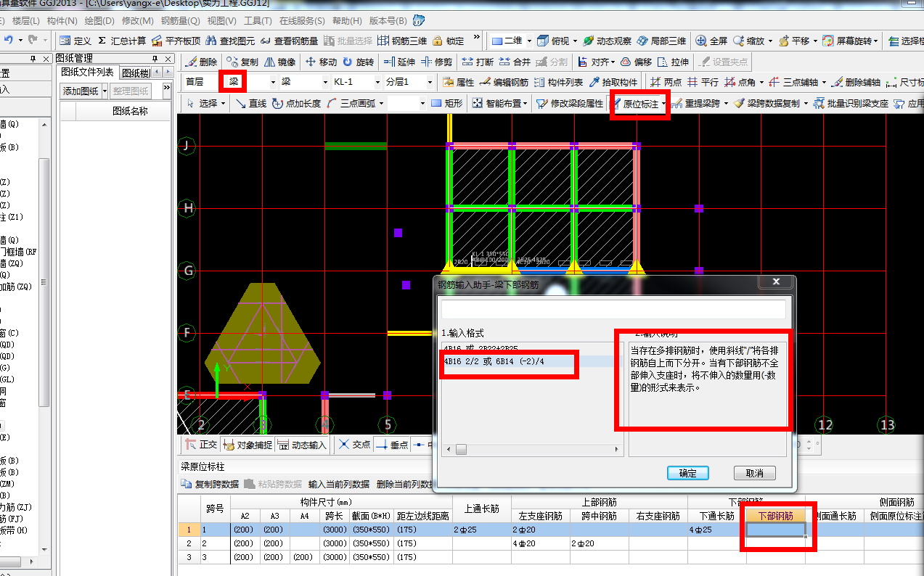Viewport: 924px width, 576px height.
Task: Click 屏幕旋转 screen rotate
Action: [x=847, y=41]
